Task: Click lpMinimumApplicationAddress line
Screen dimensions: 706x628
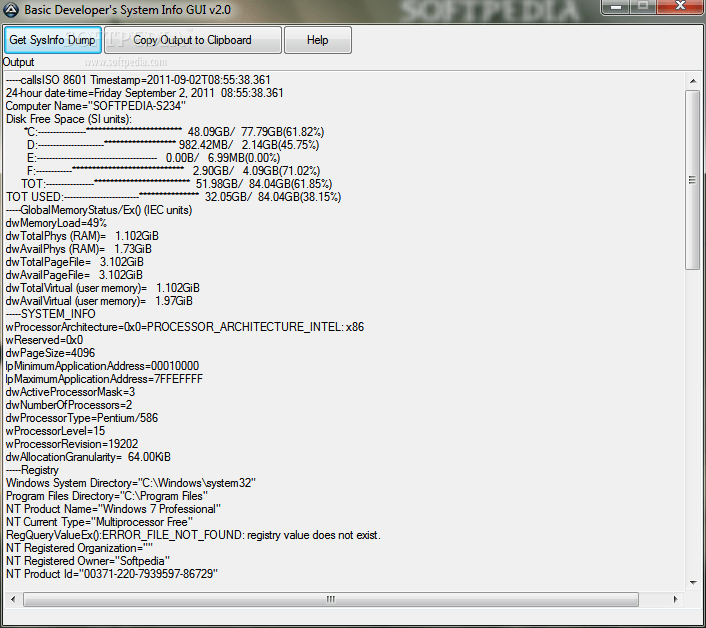Action: point(102,366)
